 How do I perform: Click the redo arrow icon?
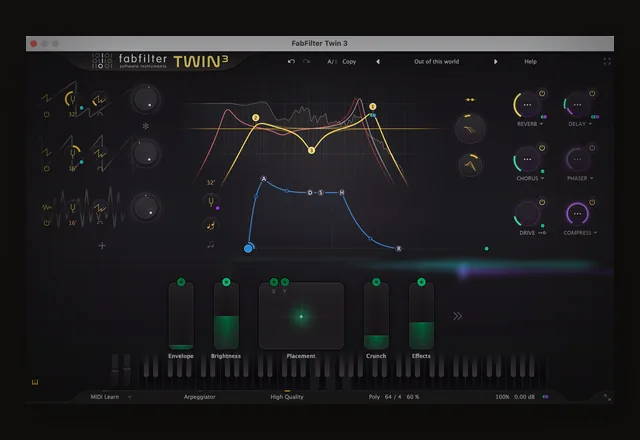(x=307, y=61)
